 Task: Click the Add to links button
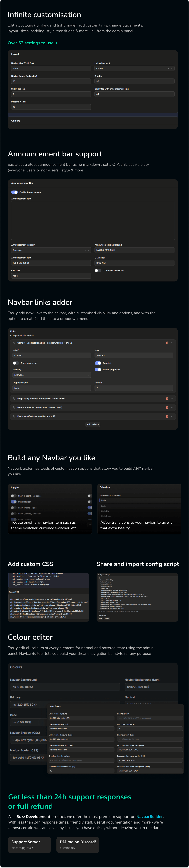pos(93,424)
